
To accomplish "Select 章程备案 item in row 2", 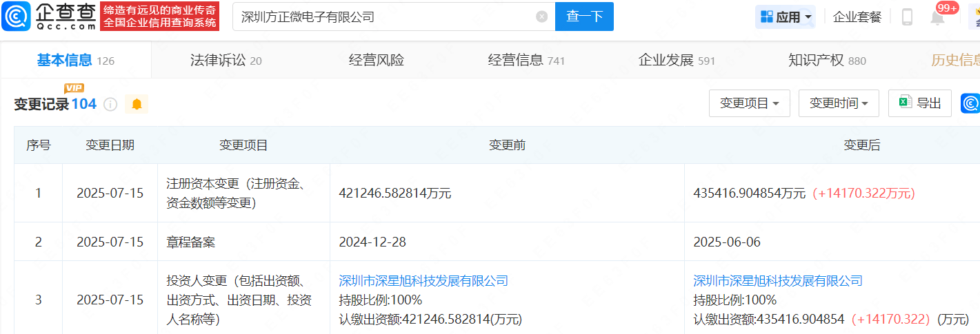I will 191,242.
